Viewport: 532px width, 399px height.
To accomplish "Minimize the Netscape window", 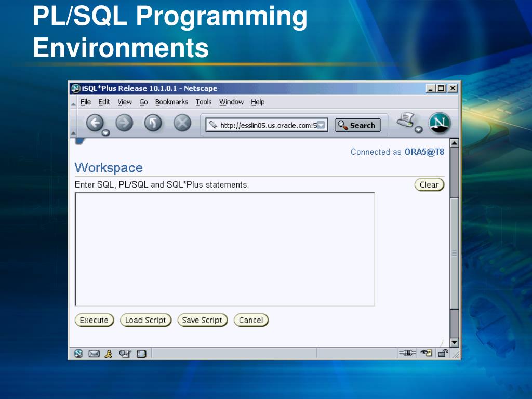I will click(431, 88).
